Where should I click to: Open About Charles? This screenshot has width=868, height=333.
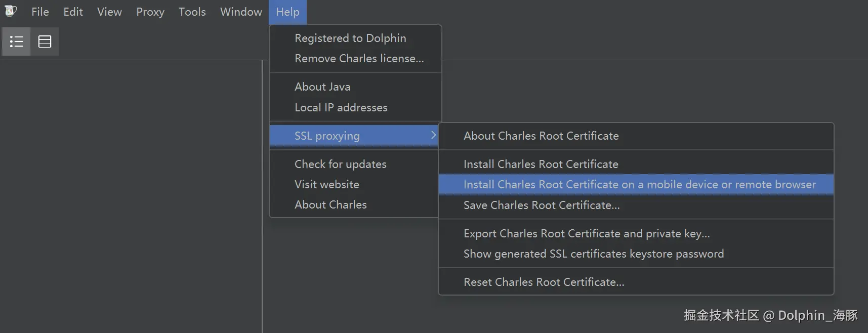coord(354,204)
